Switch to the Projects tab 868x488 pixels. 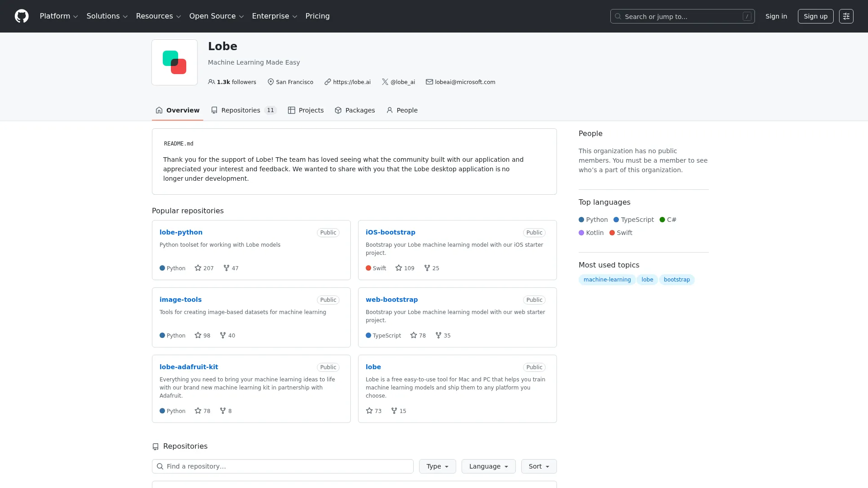coord(306,110)
